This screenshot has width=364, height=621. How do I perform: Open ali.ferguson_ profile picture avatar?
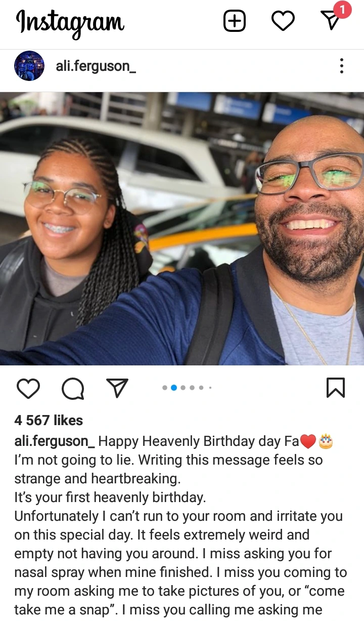tap(29, 66)
